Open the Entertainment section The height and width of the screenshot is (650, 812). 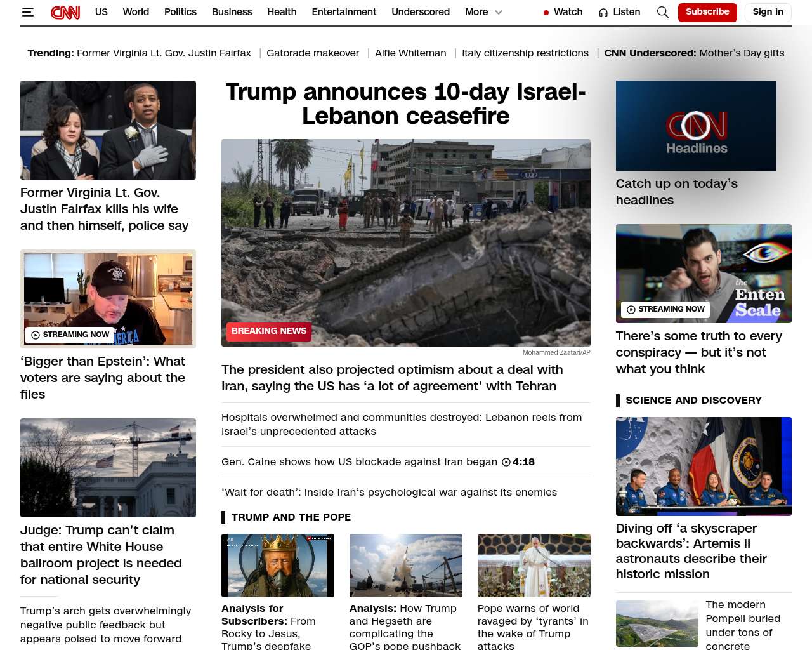344,12
